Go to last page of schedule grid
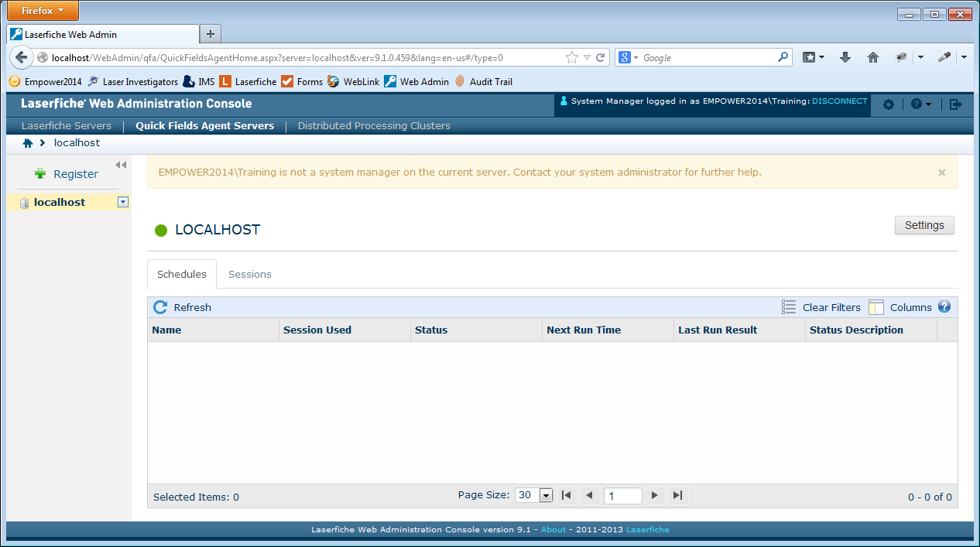 click(677, 496)
